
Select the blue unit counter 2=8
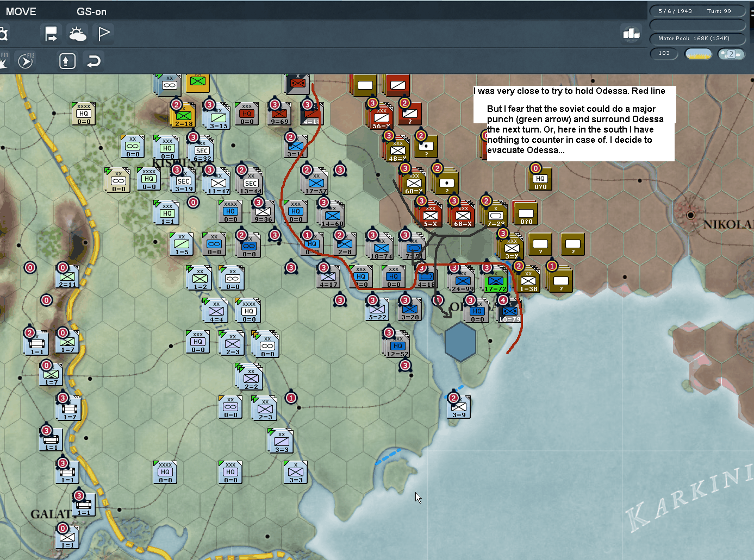[345, 244]
